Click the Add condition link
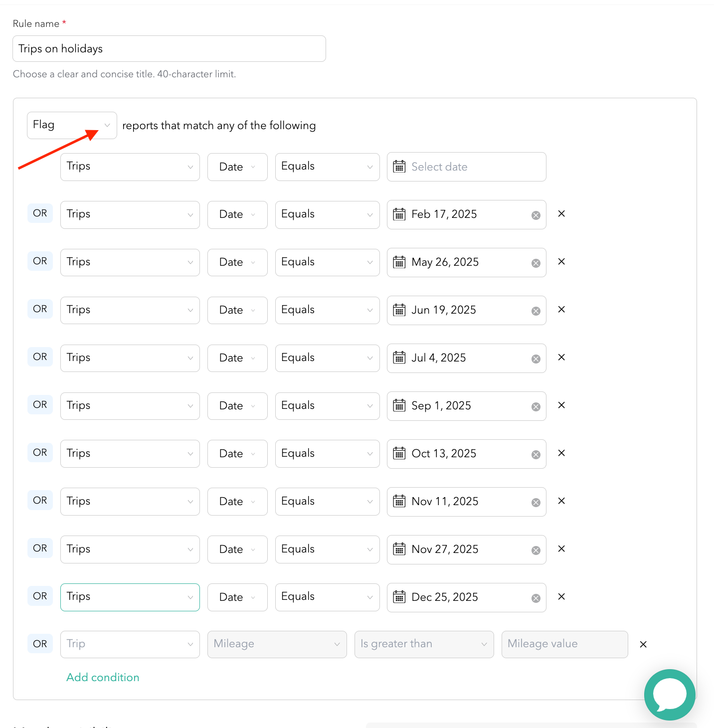714x728 pixels. (x=103, y=677)
